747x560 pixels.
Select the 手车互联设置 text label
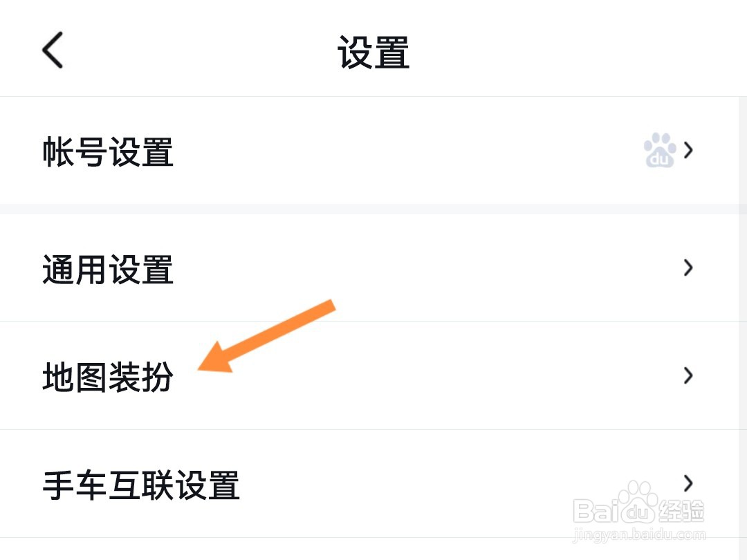point(141,485)
